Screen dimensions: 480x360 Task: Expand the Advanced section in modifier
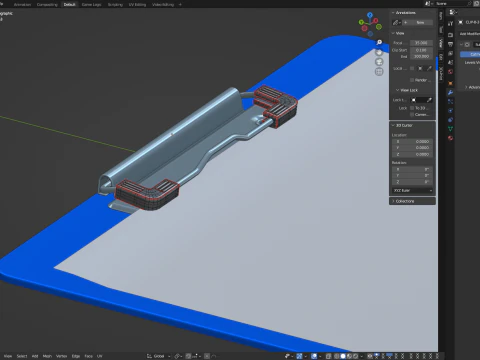tap(472, 87)
